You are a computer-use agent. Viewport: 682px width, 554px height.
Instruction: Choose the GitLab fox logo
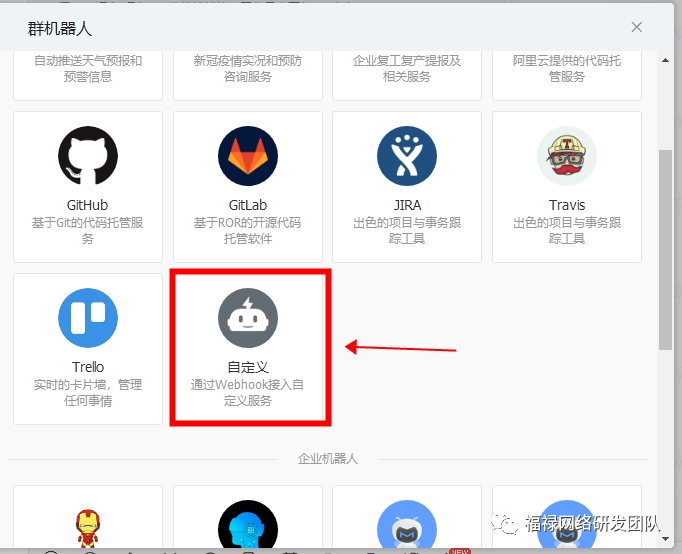click(248, 156)
